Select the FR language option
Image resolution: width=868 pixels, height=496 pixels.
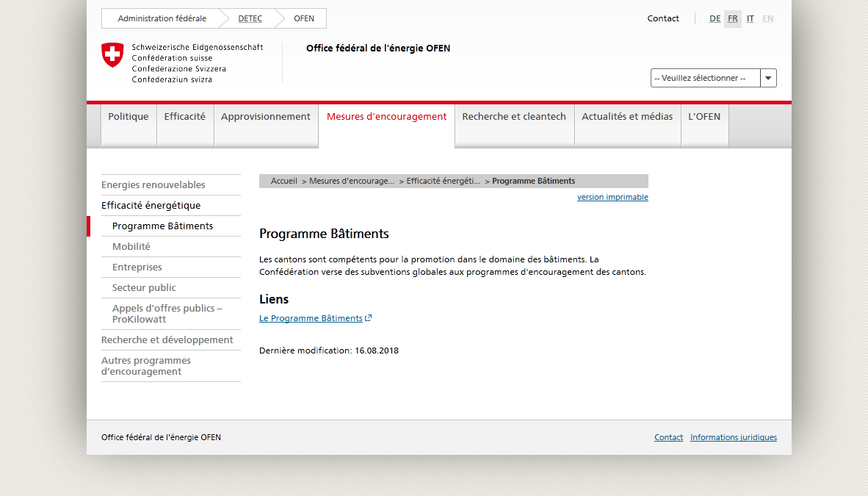[x=733, y=19]
